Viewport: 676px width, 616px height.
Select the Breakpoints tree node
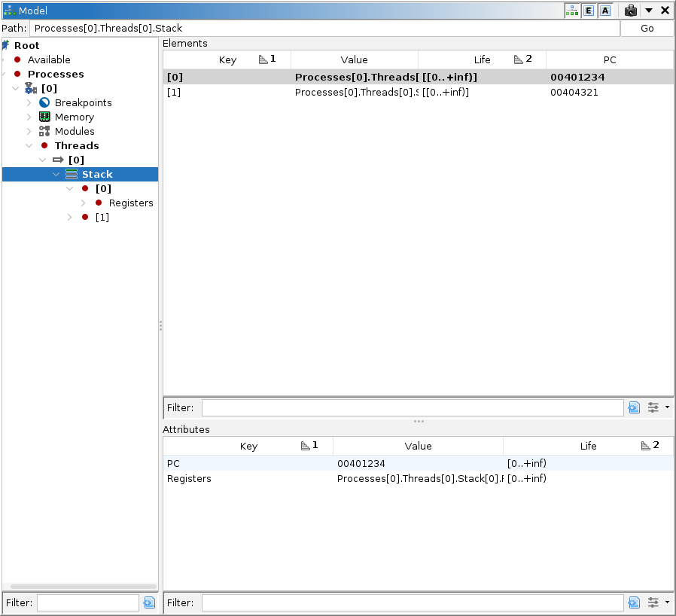[x=83, y=102]
